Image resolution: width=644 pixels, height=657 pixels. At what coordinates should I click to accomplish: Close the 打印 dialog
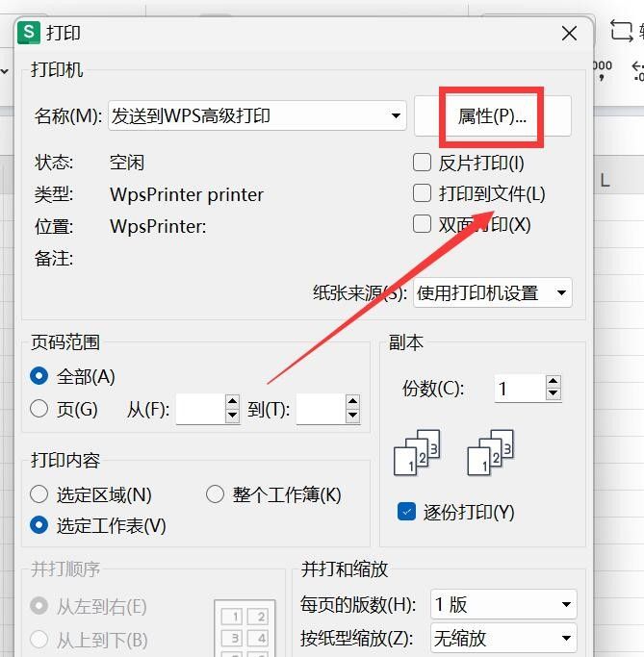click(x=569, y=33)
